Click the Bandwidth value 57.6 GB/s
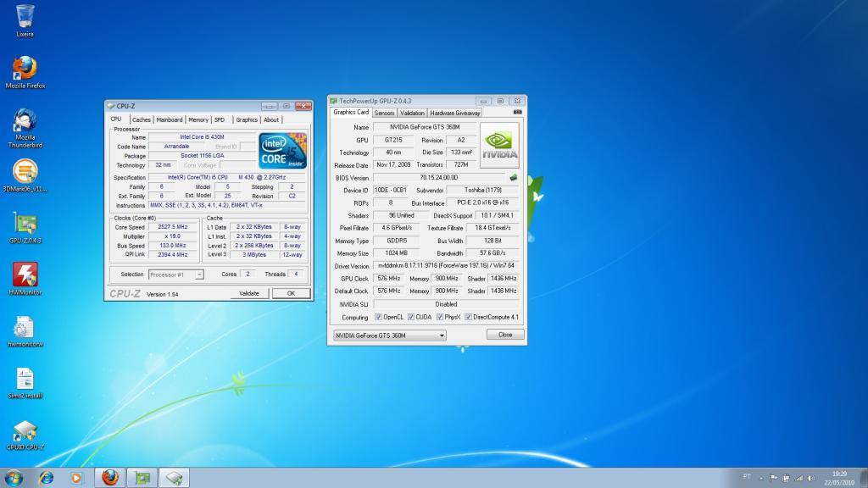 [492, 252]
